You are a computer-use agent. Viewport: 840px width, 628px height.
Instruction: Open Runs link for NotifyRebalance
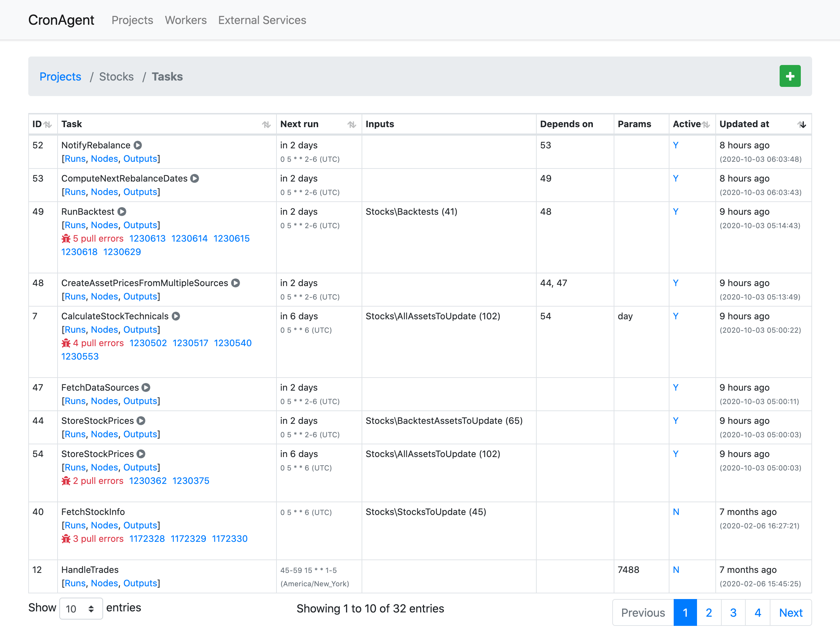(75, 159)
